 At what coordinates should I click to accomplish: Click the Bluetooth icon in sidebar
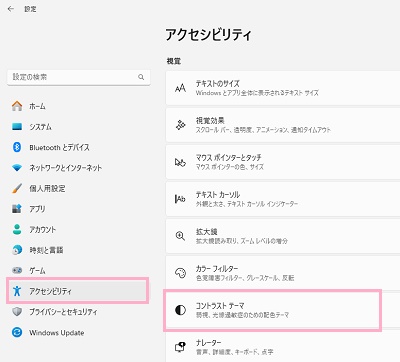click(x=17, y=147)
